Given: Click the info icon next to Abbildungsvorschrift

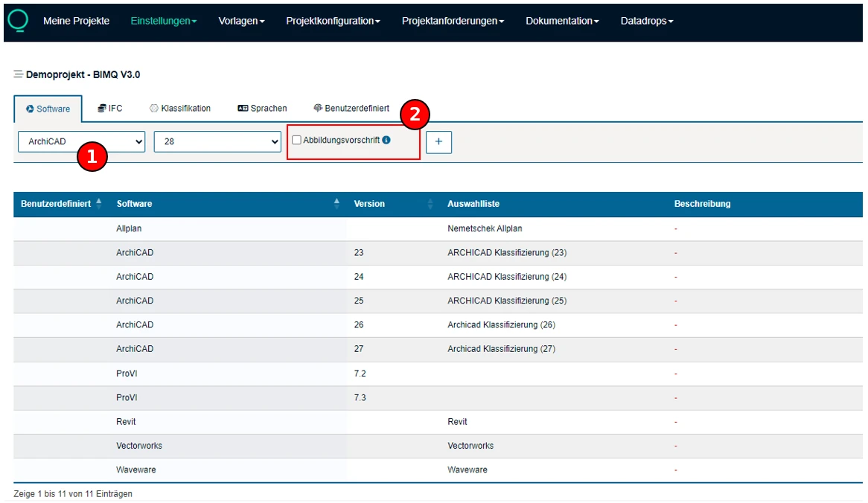Looking at the screenshot, I should pos(386,140).
